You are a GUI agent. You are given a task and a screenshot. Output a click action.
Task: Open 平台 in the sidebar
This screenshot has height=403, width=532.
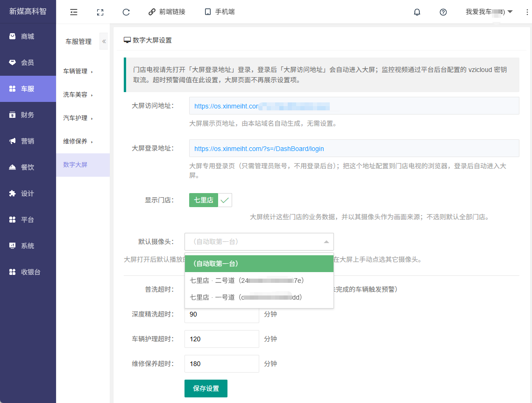(28, 220)
